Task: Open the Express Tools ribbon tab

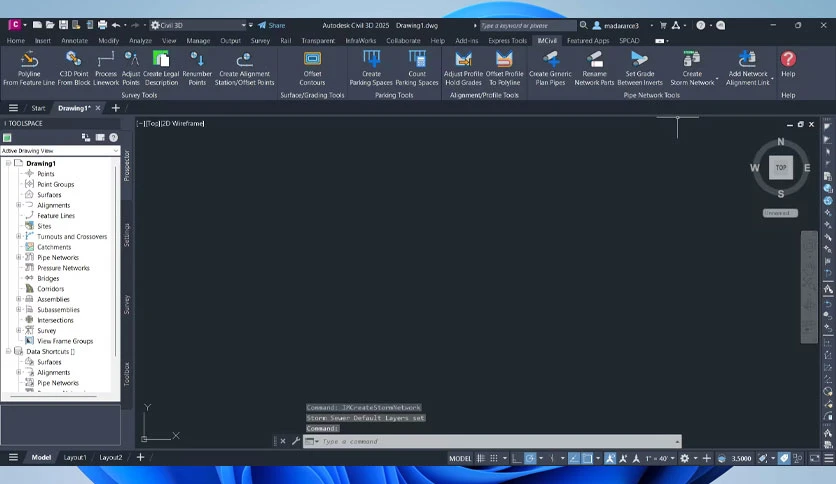Action: [507, 41]
